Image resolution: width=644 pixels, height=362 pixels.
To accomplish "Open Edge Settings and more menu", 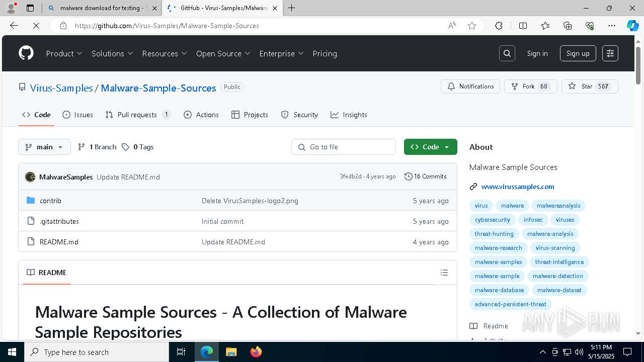I will [612, 26].
